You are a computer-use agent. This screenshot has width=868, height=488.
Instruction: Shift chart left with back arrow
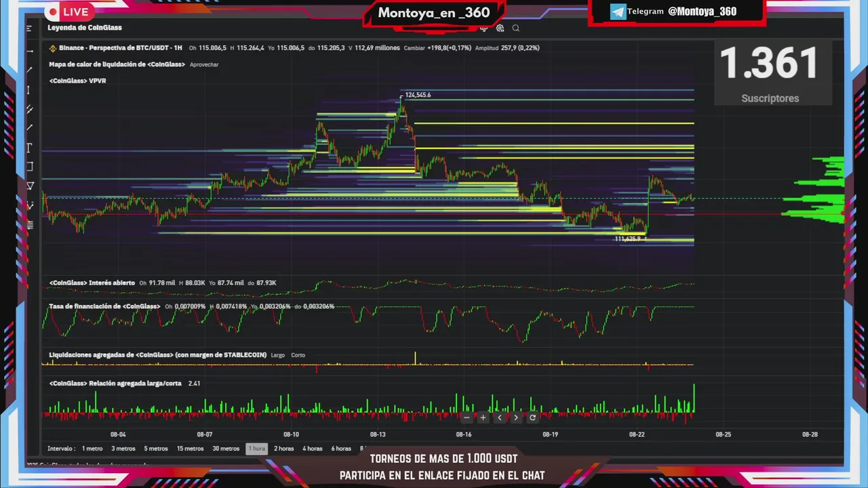[x=500, y=418]
